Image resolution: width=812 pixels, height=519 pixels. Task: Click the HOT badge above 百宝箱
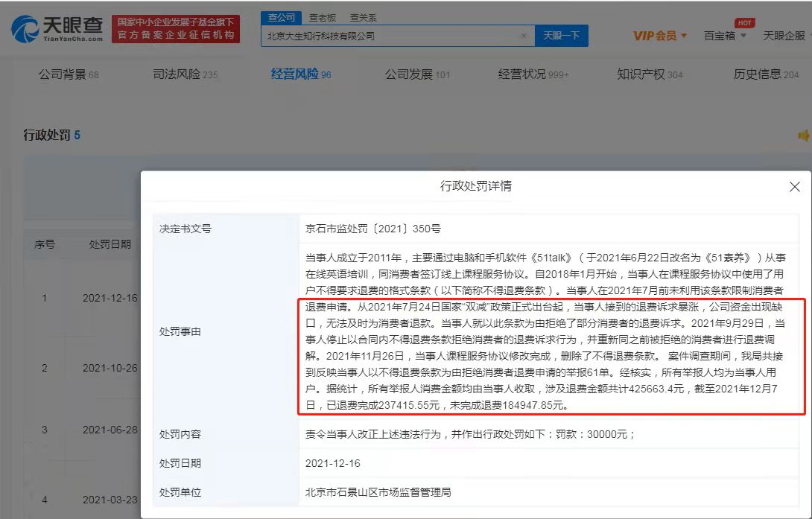[x=745, y=23]
